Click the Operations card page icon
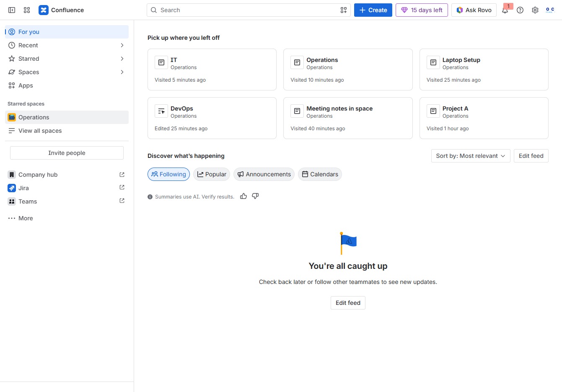The width and height of the screenshot is (562, 392). click(x=297, y=62)
